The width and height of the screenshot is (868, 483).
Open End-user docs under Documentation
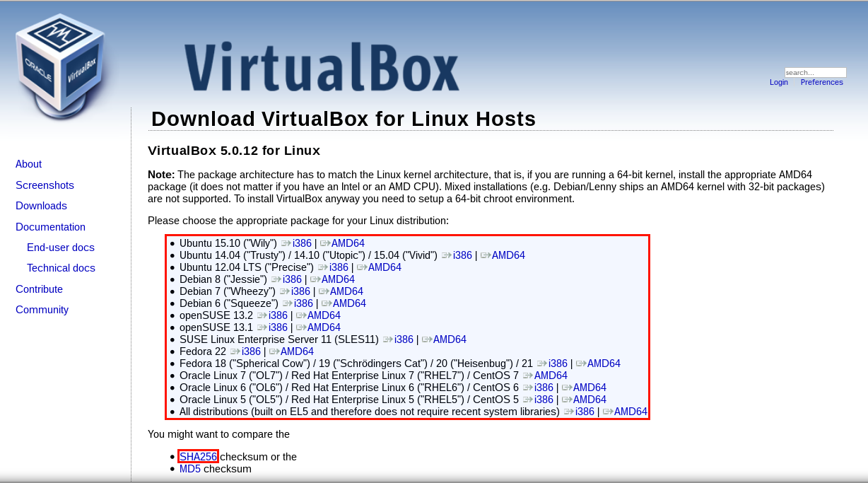pos(60,248)
